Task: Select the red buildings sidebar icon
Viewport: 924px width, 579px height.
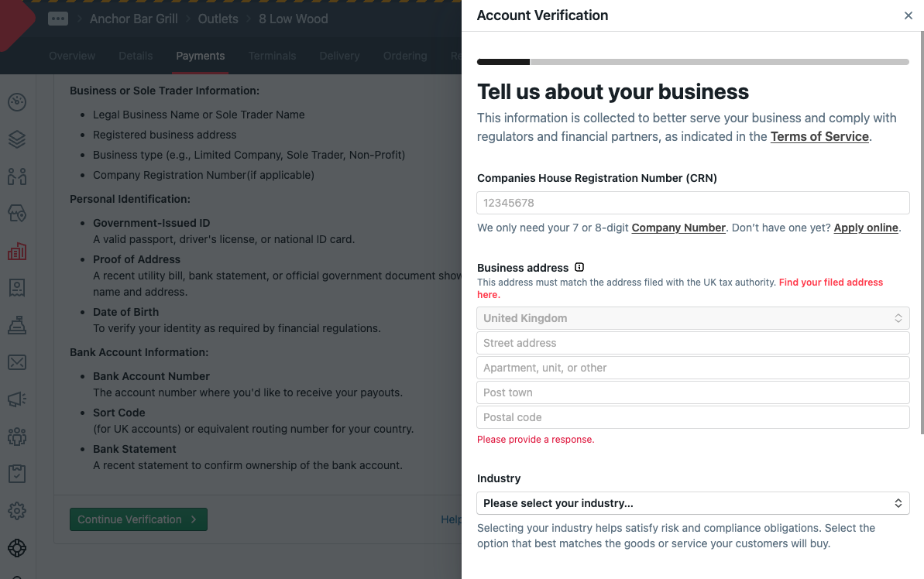Action: 17,251
